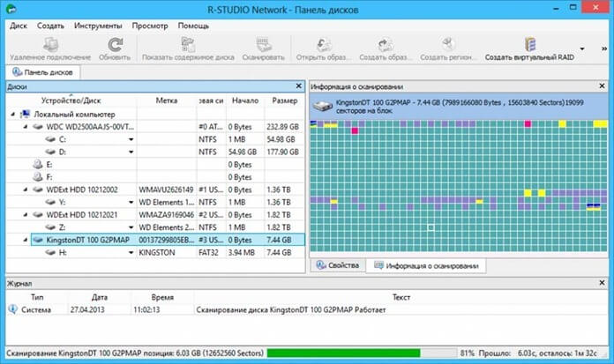Click the disk icon in scan info header
The image size is (614, 364).
pyautogui.click(x=323, y=106)
